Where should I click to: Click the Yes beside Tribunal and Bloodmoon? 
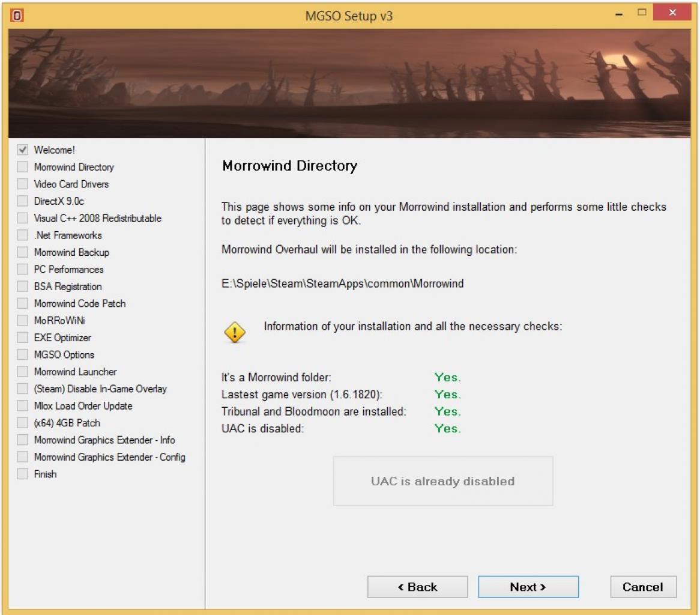coord(447,411)
